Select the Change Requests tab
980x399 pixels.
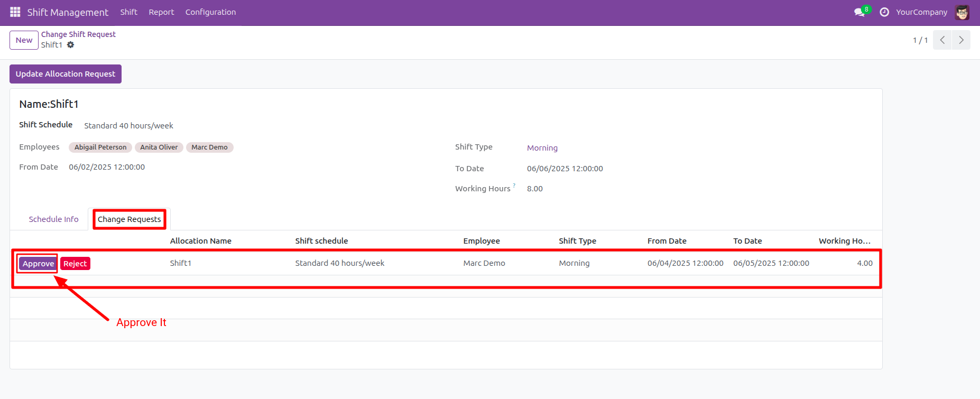pyautogui.click(x=129, y=219)
